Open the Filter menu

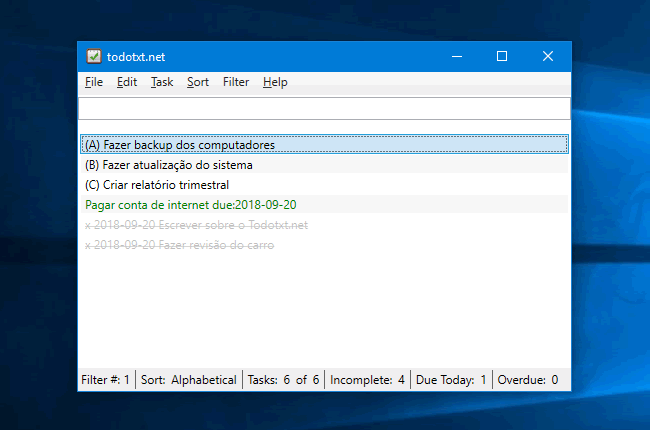[x=236, y=82]
